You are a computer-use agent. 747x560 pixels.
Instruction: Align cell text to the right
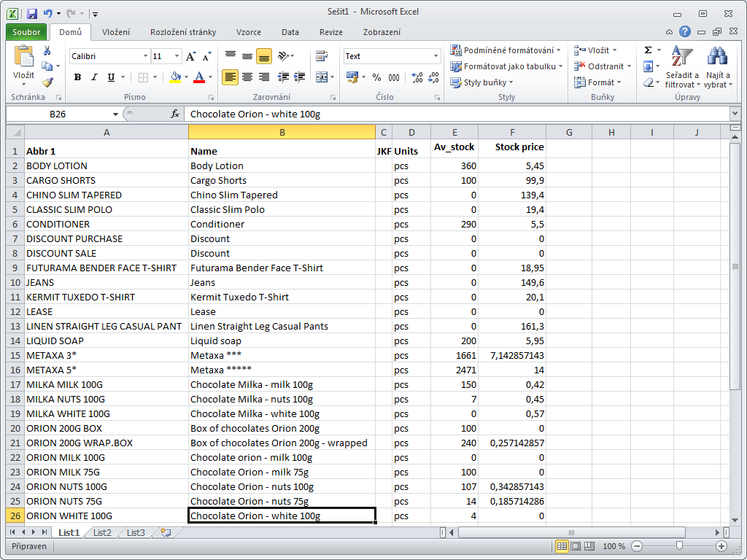264,77
